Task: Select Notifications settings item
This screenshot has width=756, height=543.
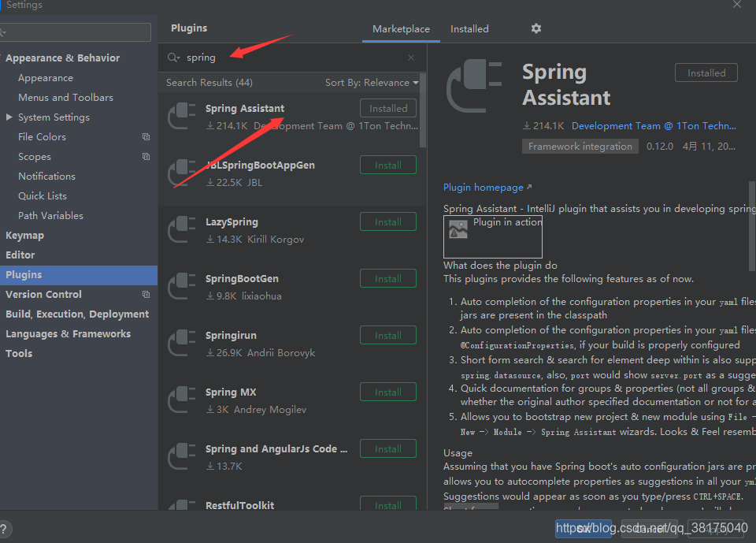Action: point(46,177)
